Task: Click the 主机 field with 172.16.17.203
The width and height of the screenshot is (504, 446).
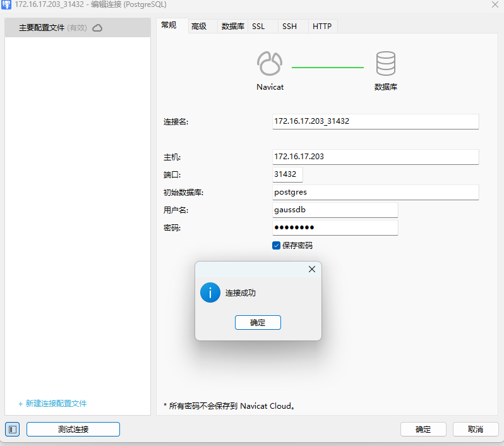Action: [375, 157]
